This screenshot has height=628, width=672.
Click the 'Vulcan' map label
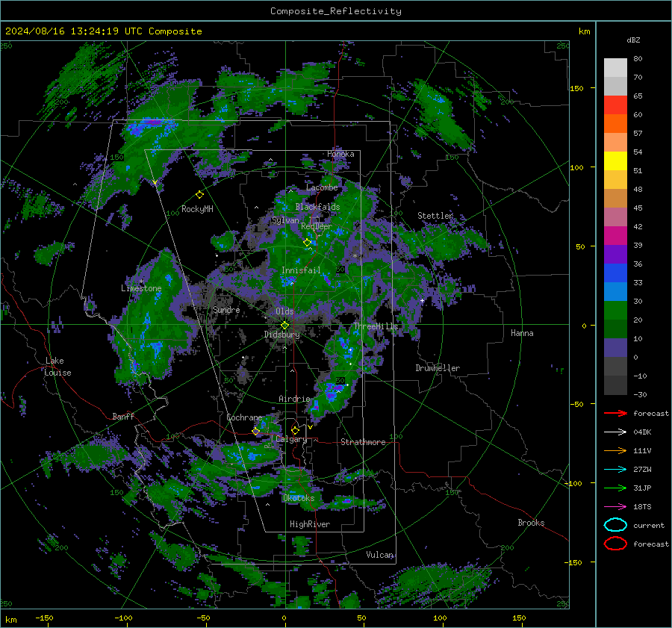tap(380, 555)
